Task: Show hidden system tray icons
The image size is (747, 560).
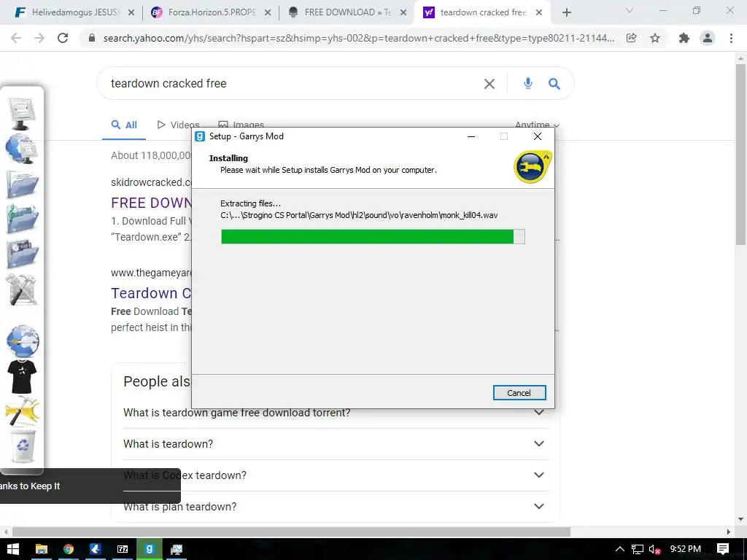Action: coord(619,549)
